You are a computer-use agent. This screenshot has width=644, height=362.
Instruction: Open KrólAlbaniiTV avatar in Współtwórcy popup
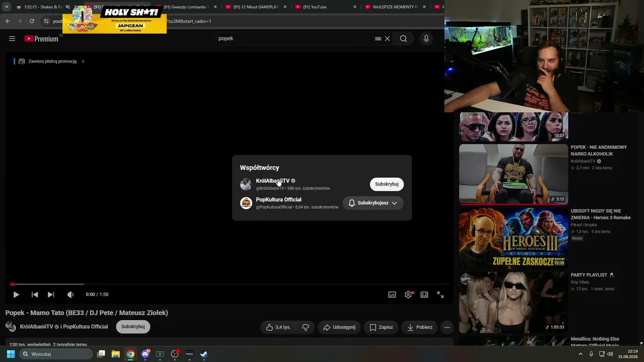246,184
